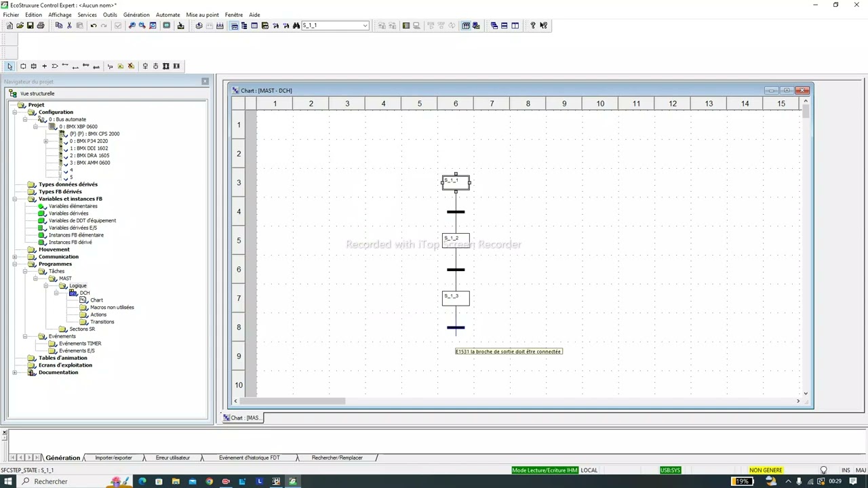Open the Génération menu
Image resolution: width=868 pixels, height=488 pixels.
click(136, 14)
